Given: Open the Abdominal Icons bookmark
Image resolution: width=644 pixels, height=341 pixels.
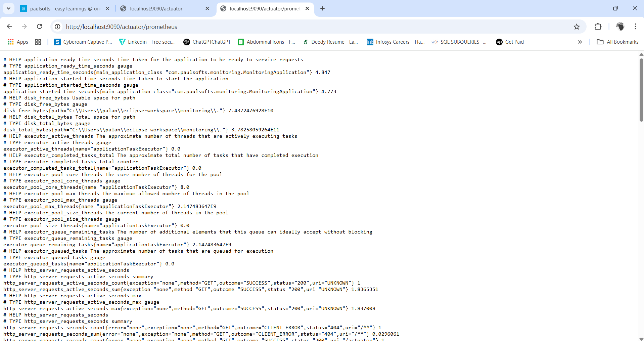Looking at the screenshot, I should pos(267,42).
